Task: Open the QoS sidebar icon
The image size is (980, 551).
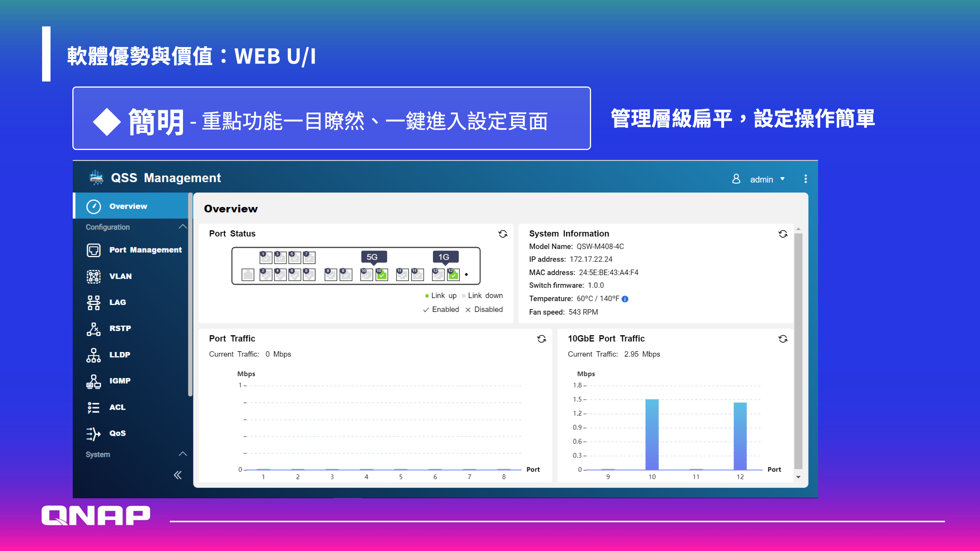Action: [93, 434]
